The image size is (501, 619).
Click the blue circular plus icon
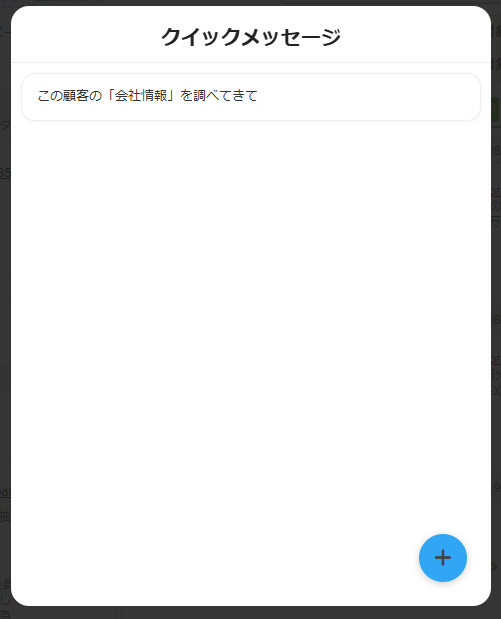(443, 558)
